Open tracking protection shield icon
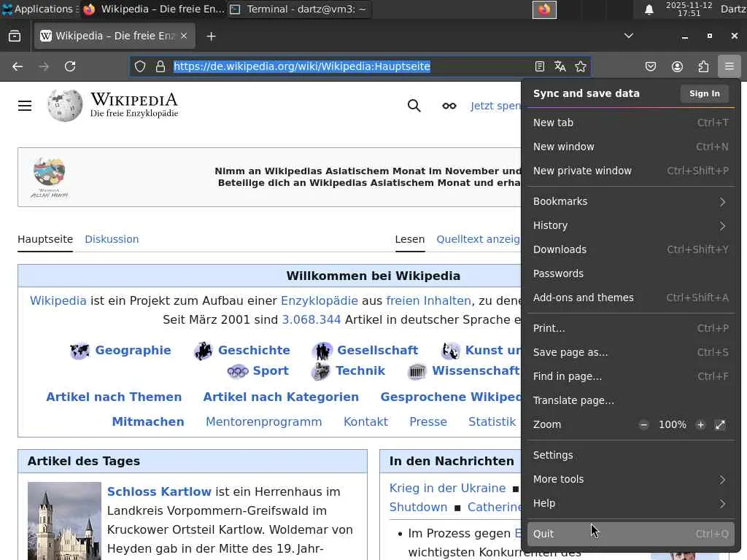The height and width of the screenshot is (560, 747). pyautogui.click(x=139, y=66)
